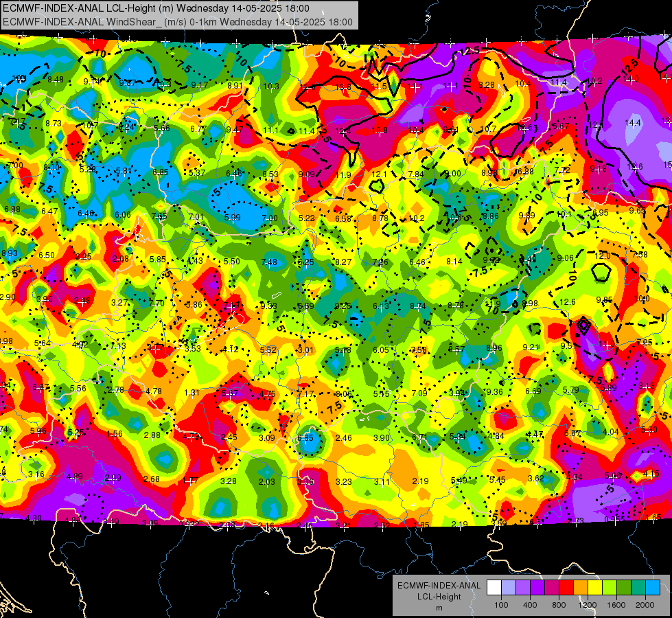Click the 14.0 value on the map
672x618 pixels.
click(631, 79)
